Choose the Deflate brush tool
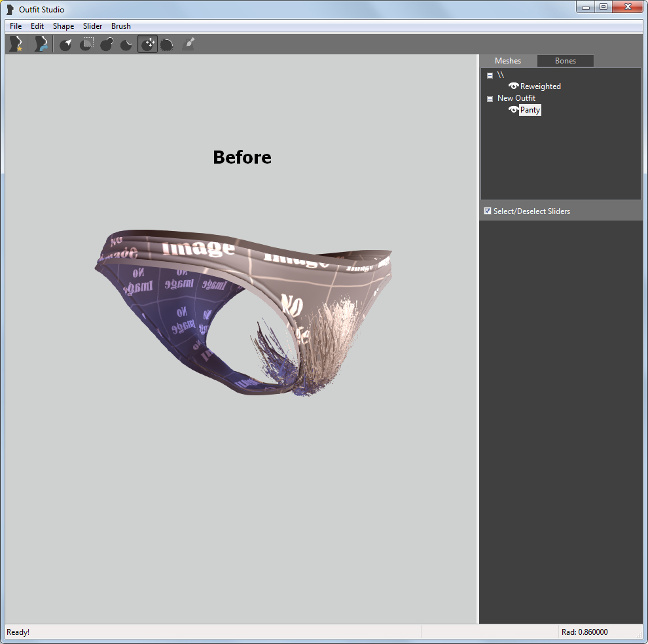This screenshot has height=644, width=648. point(127,45)
